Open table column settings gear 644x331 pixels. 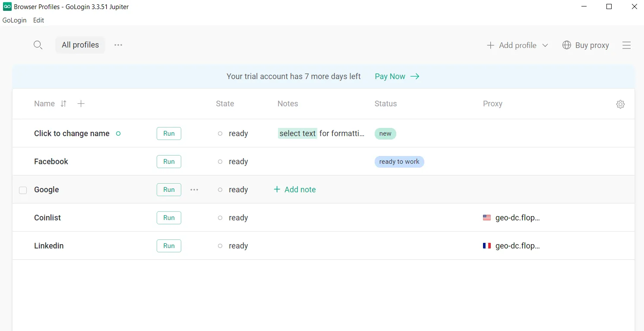coord(620,104)
